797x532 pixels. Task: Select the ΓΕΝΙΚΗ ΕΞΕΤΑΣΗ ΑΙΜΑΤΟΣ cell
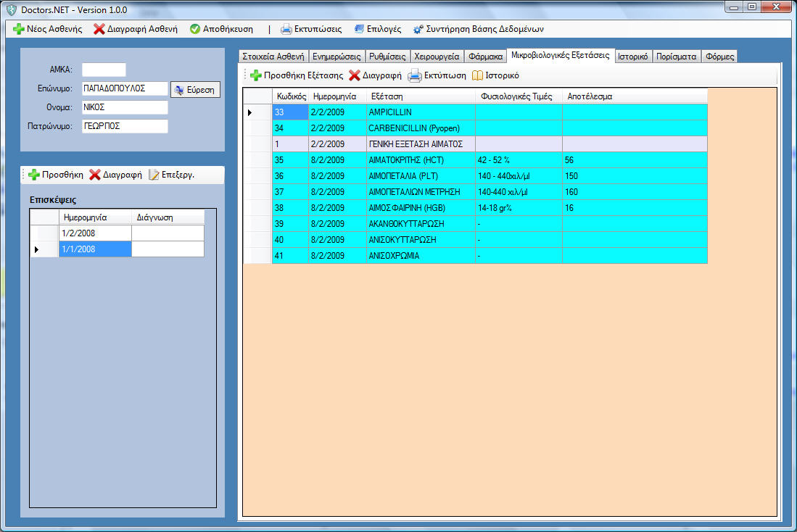[421, 144]
